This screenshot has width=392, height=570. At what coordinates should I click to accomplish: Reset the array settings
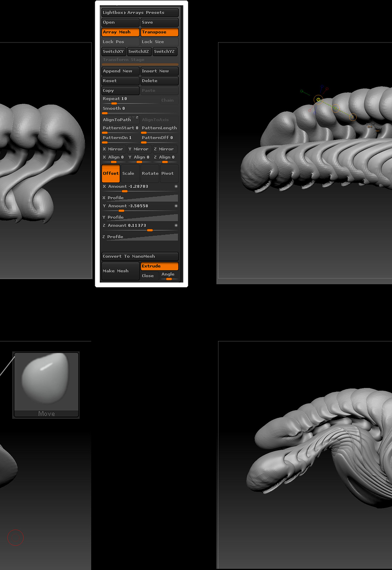(120, 81)
